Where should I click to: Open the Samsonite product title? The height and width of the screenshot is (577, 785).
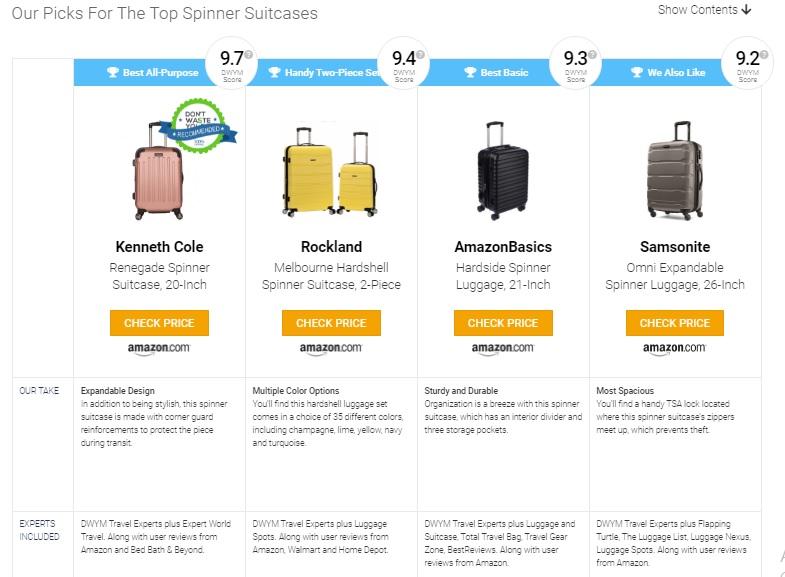[x=675, y=247]
